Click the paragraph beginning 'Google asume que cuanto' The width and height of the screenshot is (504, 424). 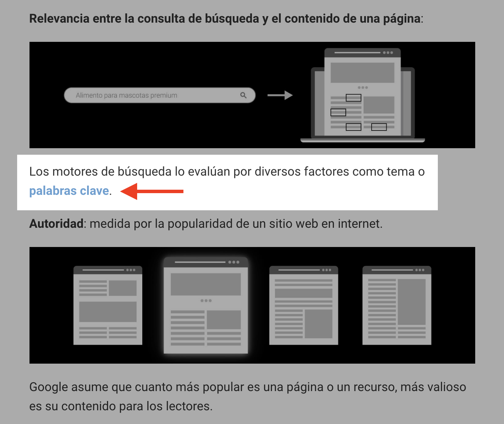pyautogui.click(x=248, y=397)
